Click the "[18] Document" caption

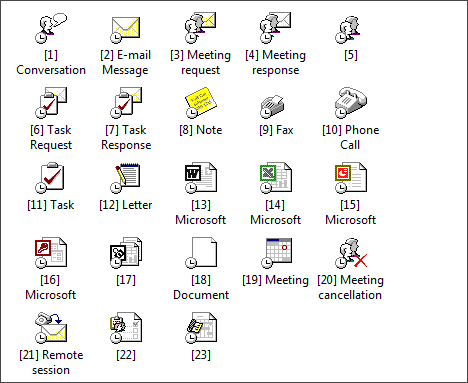click(x=201, y=287)
